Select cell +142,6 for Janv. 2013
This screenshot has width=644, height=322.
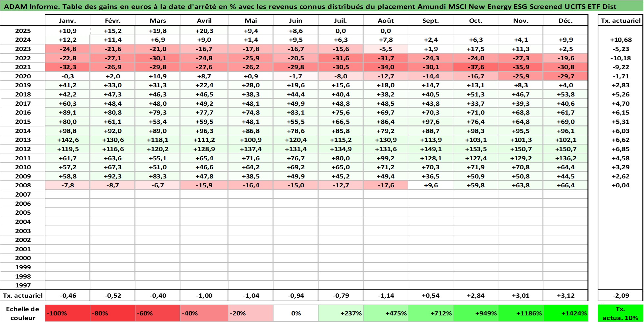point(67,140)
